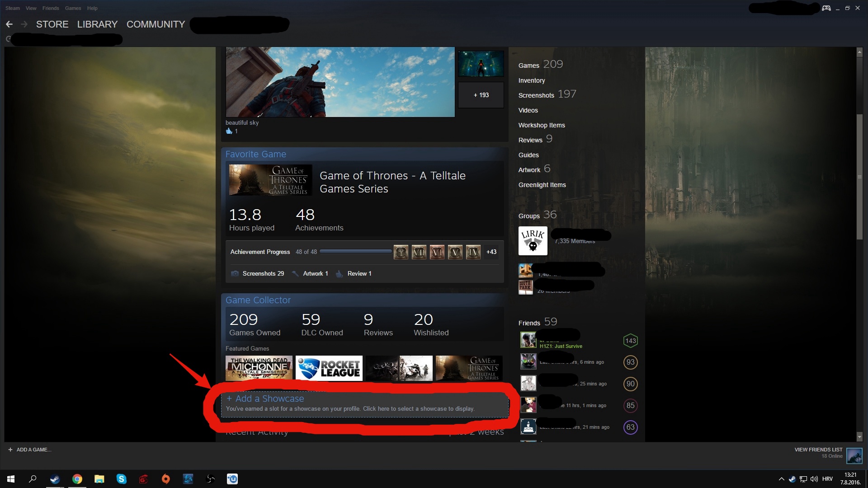Image resolution: width=868 pixels, height=488 pixels.
Task: Click the View Friends List button
Action: click(817, 450)
